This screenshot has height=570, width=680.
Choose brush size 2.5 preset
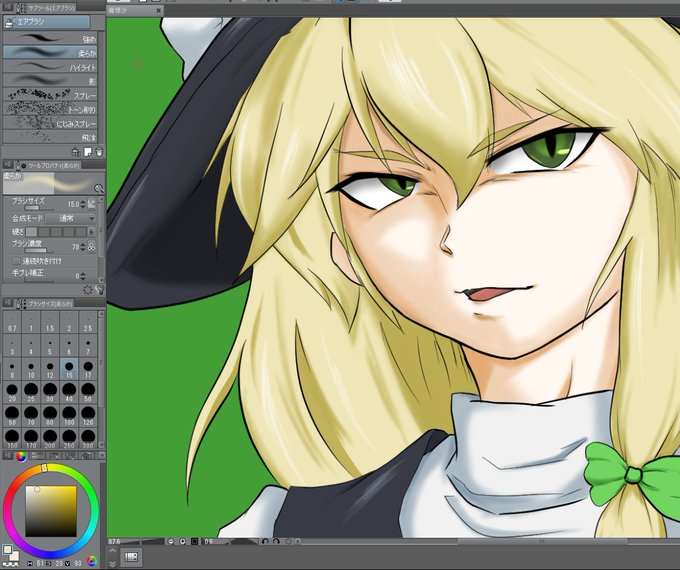click(x=88, y=323)
